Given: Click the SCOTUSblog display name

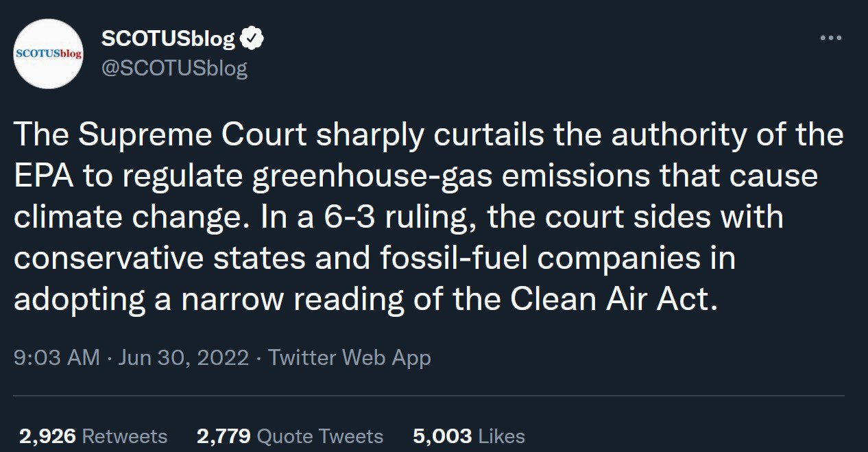Looking at the screenshot, I should click(x=168, y=40).
